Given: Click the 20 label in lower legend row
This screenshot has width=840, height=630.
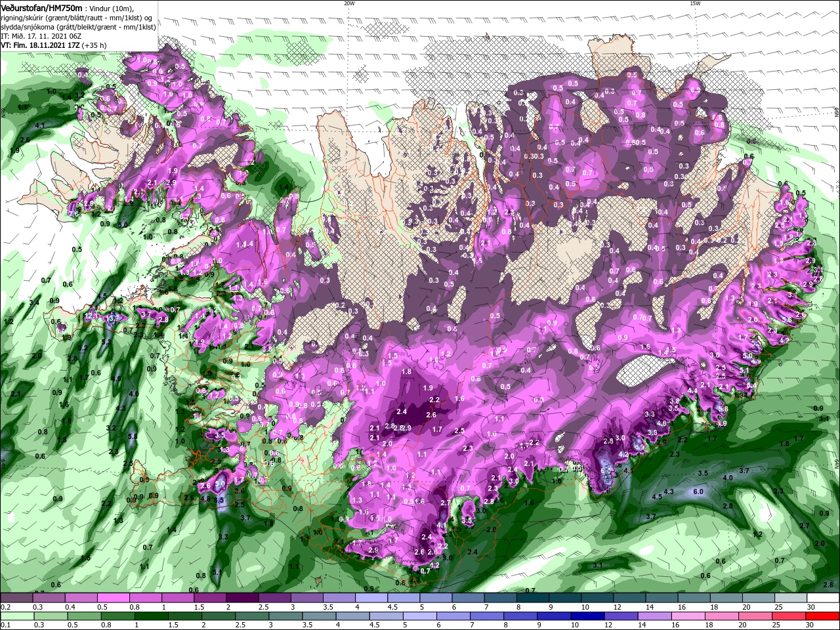Looking at the screenshot, I should point(742,625).
